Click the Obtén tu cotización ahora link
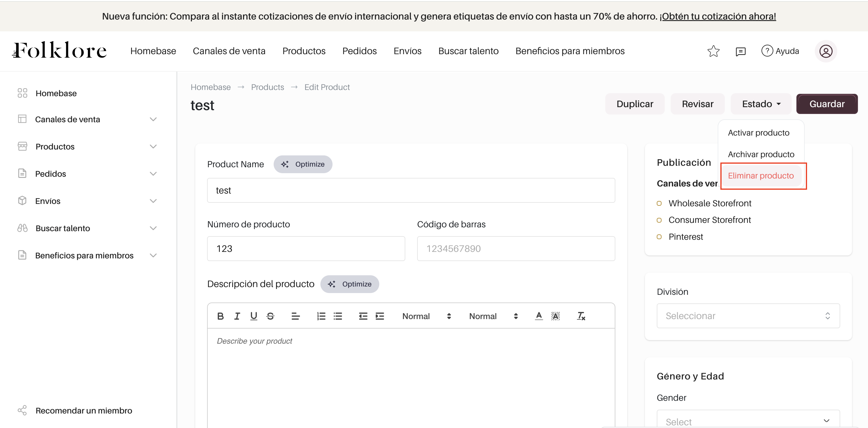This screenshot has width=868, height=428. coord(717,16)
